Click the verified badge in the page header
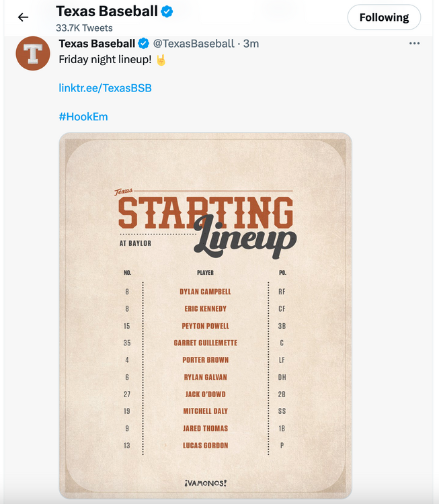 pos(167,11)
